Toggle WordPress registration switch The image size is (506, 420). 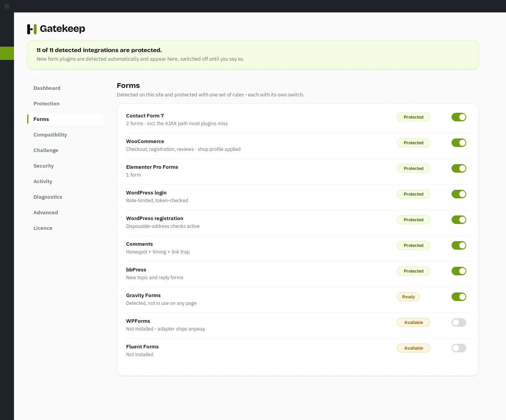point(459,220)
